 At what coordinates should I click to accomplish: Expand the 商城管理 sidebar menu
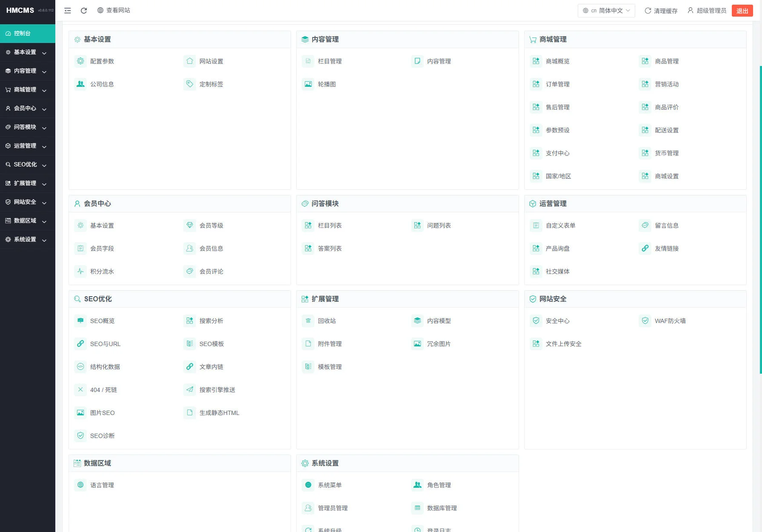[28, 90]
